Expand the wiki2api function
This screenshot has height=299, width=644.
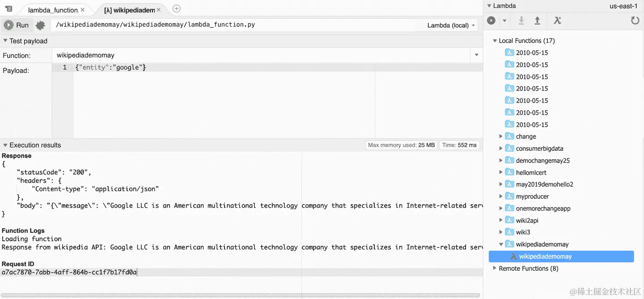(501, 220)
